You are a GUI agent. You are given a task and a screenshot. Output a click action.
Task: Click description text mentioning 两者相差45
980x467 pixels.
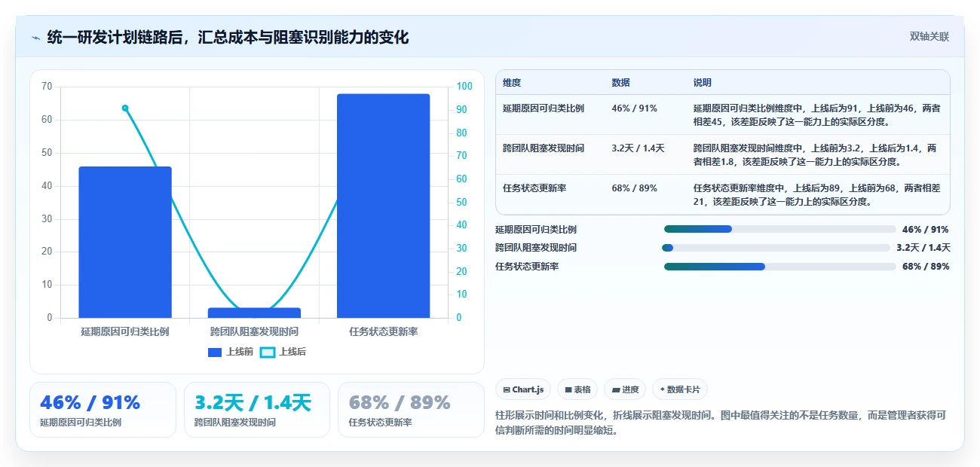pos(816,114)
